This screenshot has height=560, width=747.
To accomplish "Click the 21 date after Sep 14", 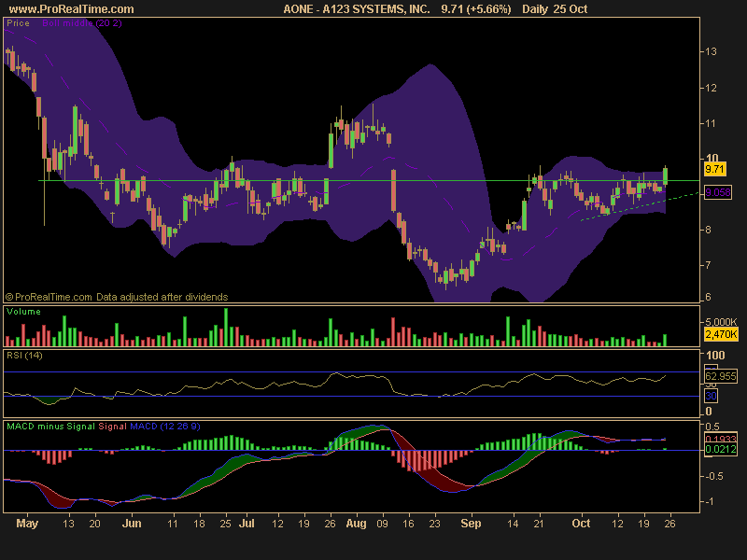I will pos(539,524).
